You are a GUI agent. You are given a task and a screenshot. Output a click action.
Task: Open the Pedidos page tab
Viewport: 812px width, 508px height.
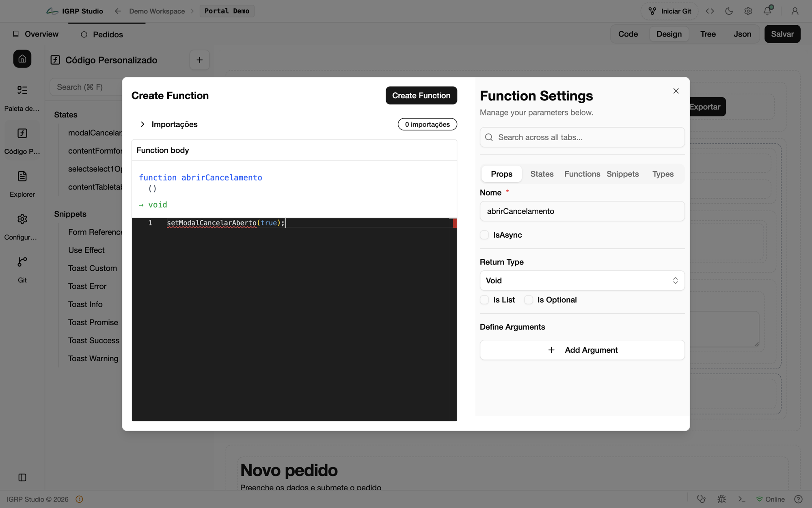tap(102, 35)
